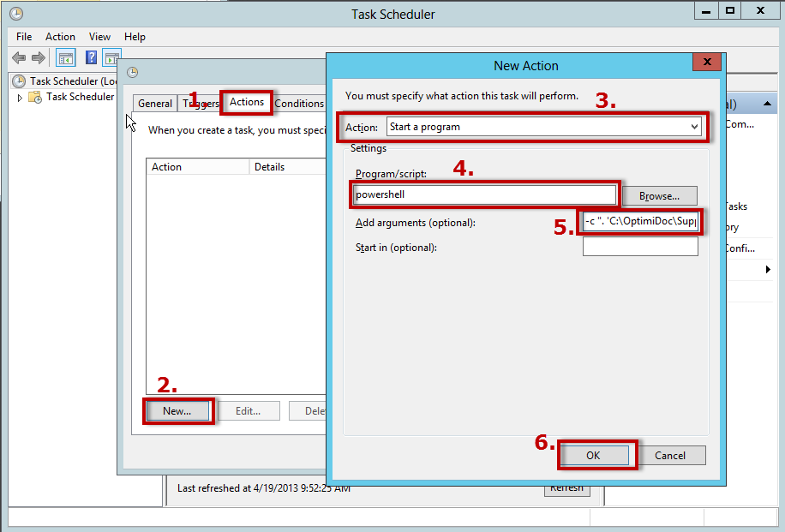The height and width of the screenshot is (532, 785).
Task: Cancel the New Action dialog
Action: coord(670,456)
